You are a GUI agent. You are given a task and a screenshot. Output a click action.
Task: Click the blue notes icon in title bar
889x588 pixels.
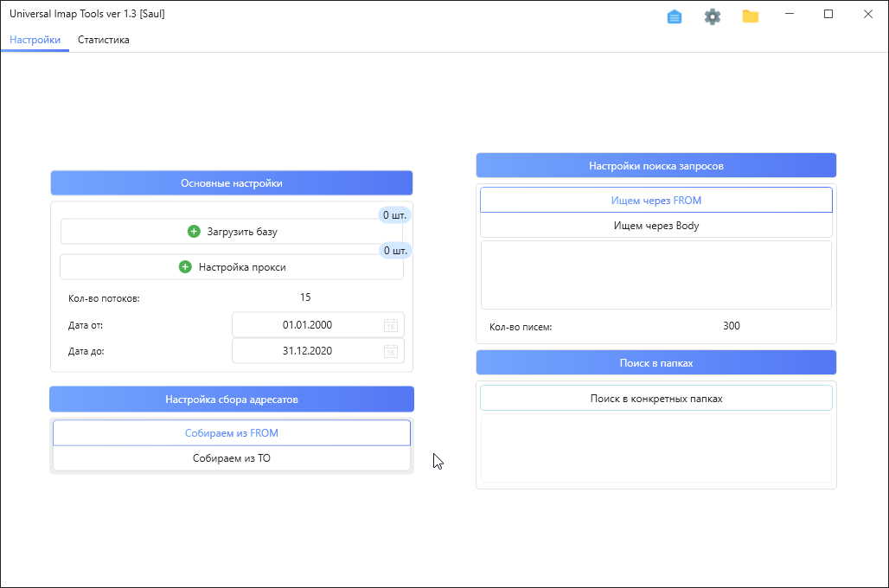[x=675, y=16]
